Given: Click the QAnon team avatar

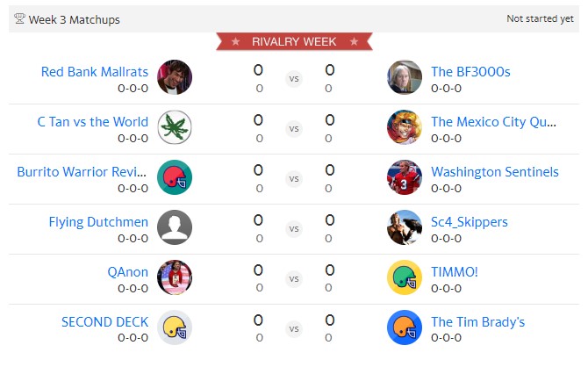Looking at the screenshot, I should tap(175, 277).
